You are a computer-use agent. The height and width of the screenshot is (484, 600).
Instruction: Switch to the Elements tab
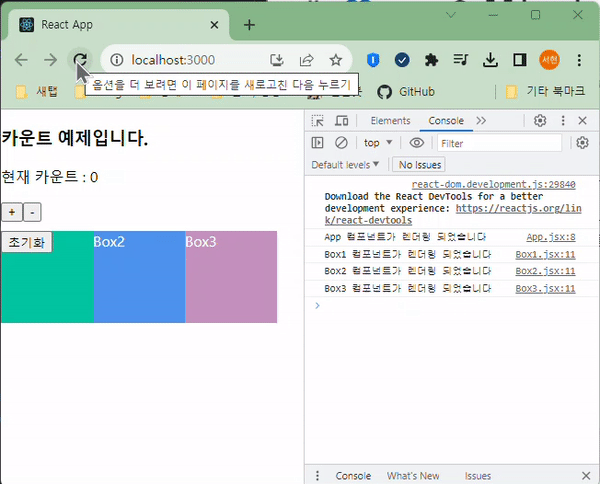coord(390,121)
